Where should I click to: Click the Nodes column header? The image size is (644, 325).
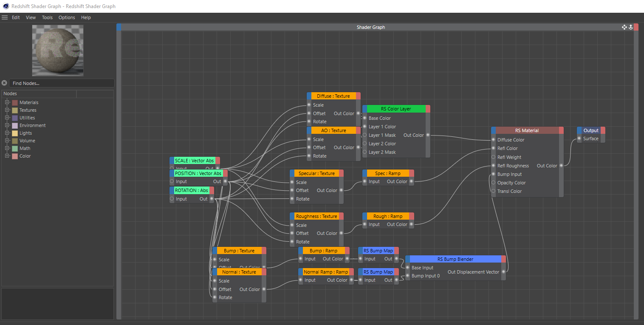(39, 93)
